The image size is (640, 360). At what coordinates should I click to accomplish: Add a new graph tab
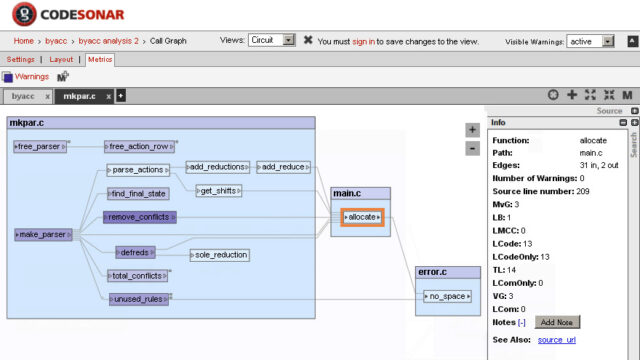pyautogui.click(x=121, y=96)
